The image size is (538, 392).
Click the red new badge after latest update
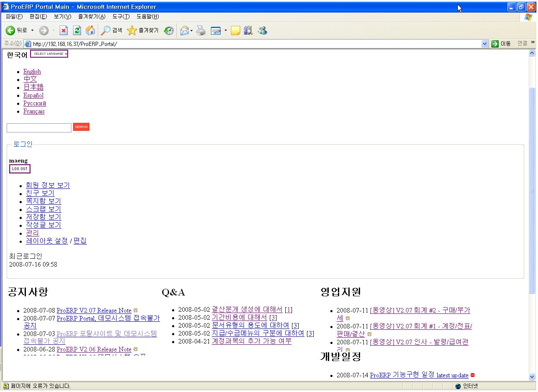point(472,375)
